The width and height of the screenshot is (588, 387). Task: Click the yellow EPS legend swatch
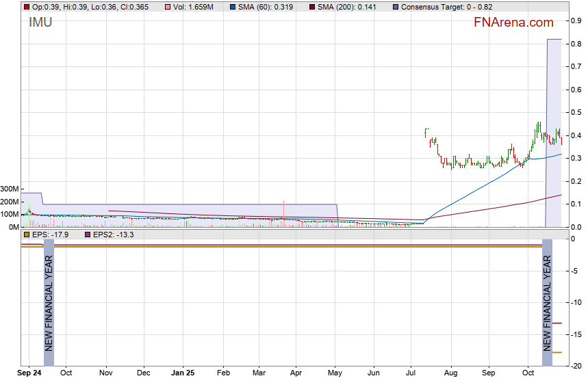pyautogui.click(x=27, y=235)
